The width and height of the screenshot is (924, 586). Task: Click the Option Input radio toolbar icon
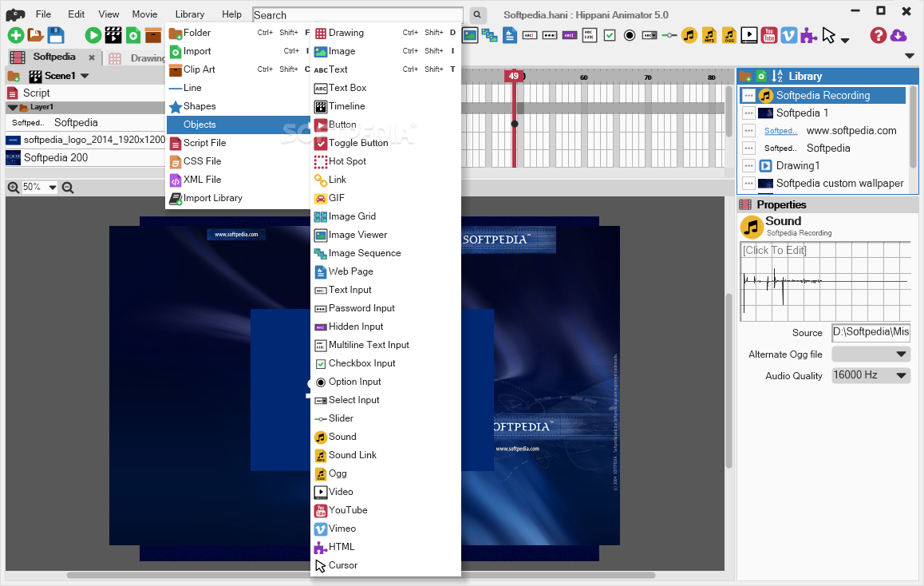coord(630,35)
